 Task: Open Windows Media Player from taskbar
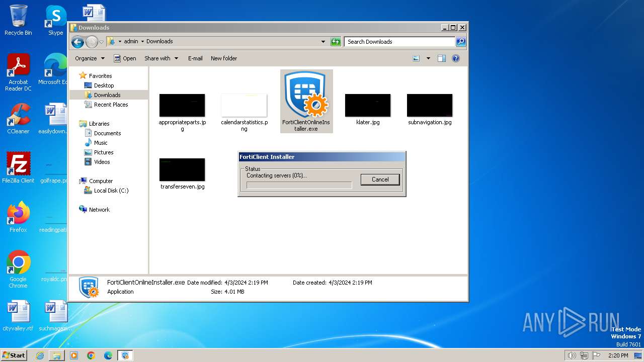point(74,355)
